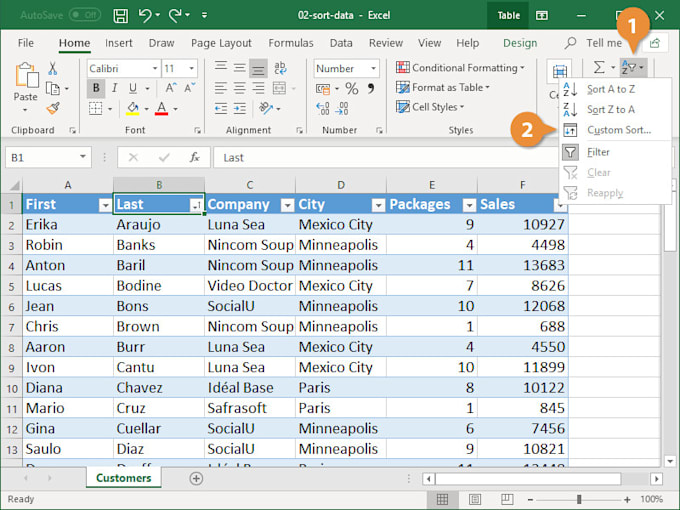Click the Format Painter brush icon
The width and height of the screenshot is (680, 510).
click(x=53, y=108)
